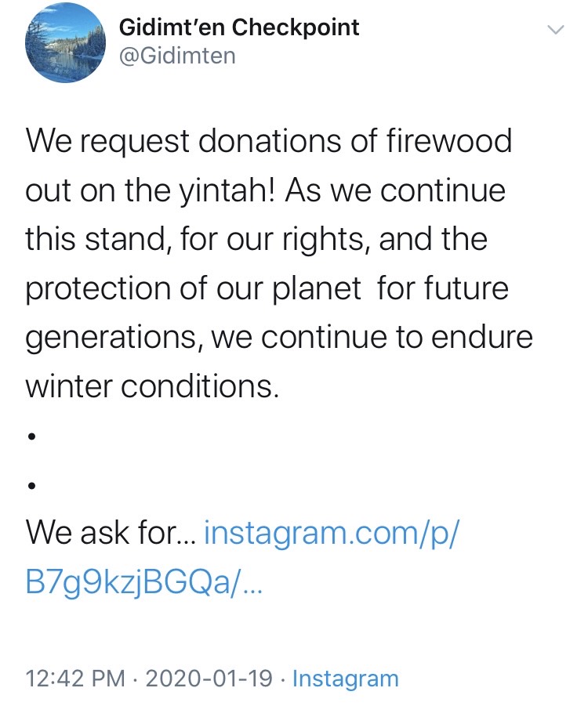Click the second bullet dot
The height and width of the screenshot is (706, 588).
[x=31, y=485]
